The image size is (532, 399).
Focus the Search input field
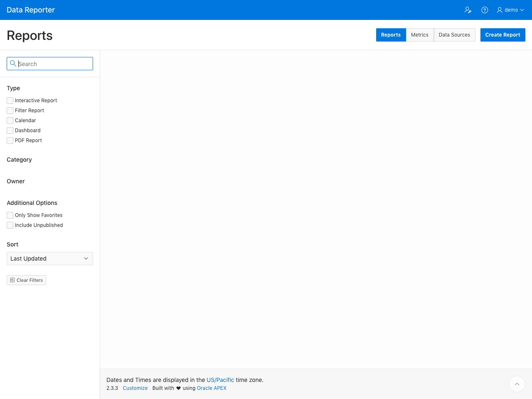54,64
